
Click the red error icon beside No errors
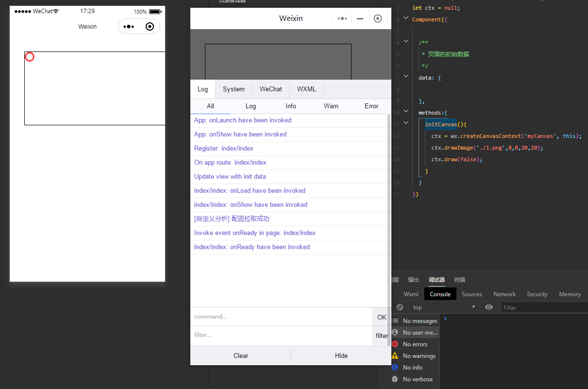coord(395,344)
